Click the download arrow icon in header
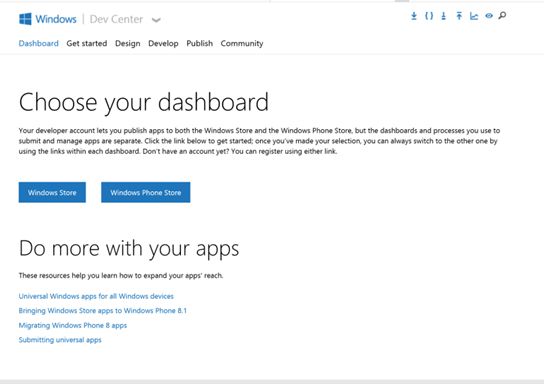The width and height of the screenshot is (544, 384). [x=414, y=16]
